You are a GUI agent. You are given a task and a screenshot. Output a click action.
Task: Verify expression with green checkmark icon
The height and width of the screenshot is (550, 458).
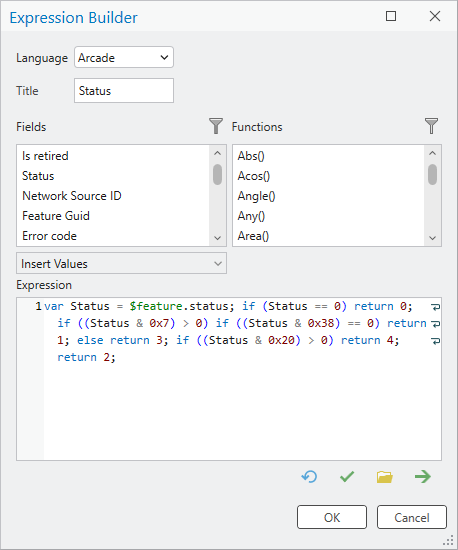(x=347, y=477)
